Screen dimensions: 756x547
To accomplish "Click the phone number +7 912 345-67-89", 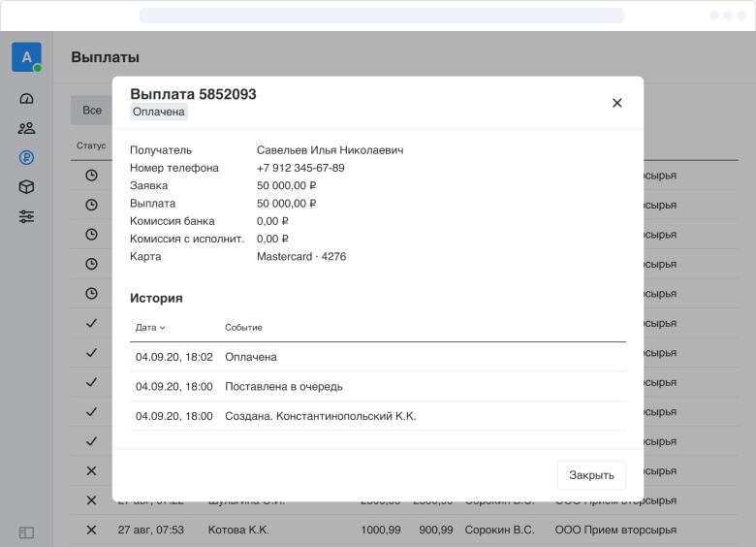I will [300, 168].
